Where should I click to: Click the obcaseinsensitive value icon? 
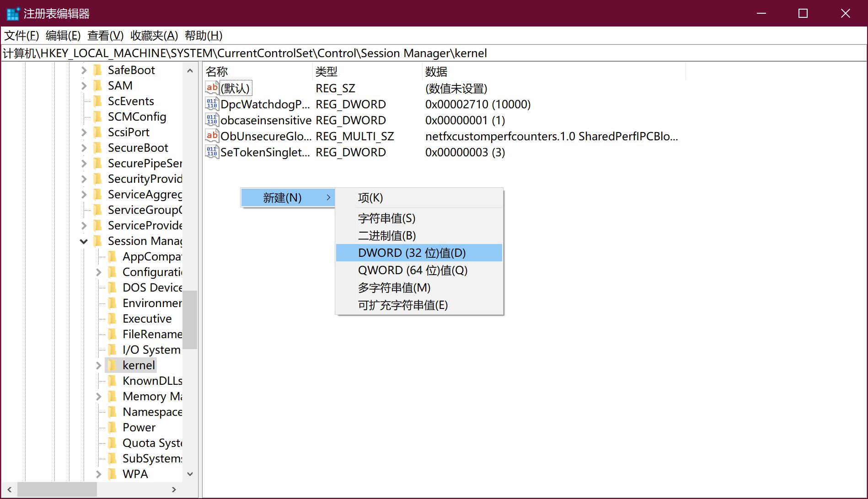(212, 120)
